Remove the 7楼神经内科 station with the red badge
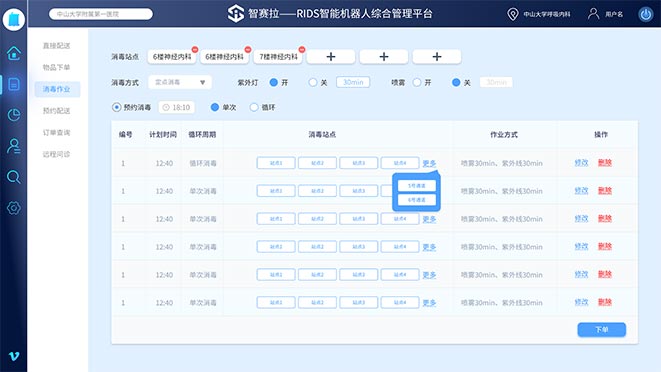Screen dimensions: 661x372 coord(302,50)
